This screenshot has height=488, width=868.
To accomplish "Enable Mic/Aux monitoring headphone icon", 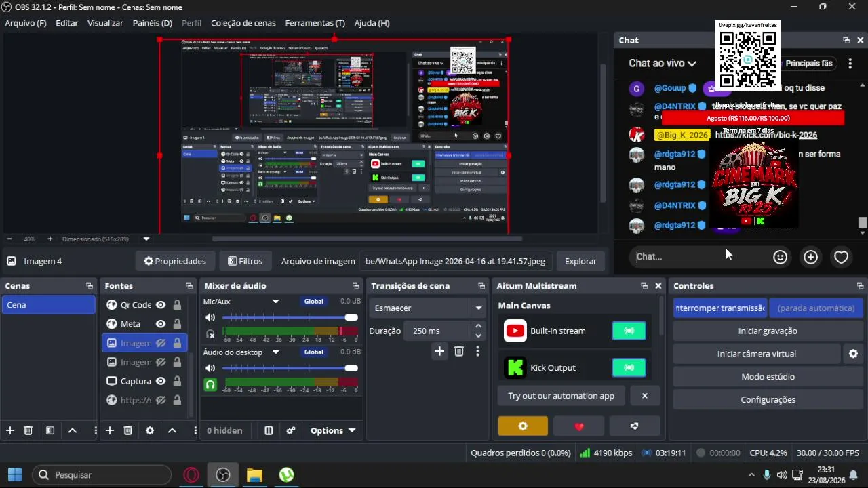I will 210,333.
